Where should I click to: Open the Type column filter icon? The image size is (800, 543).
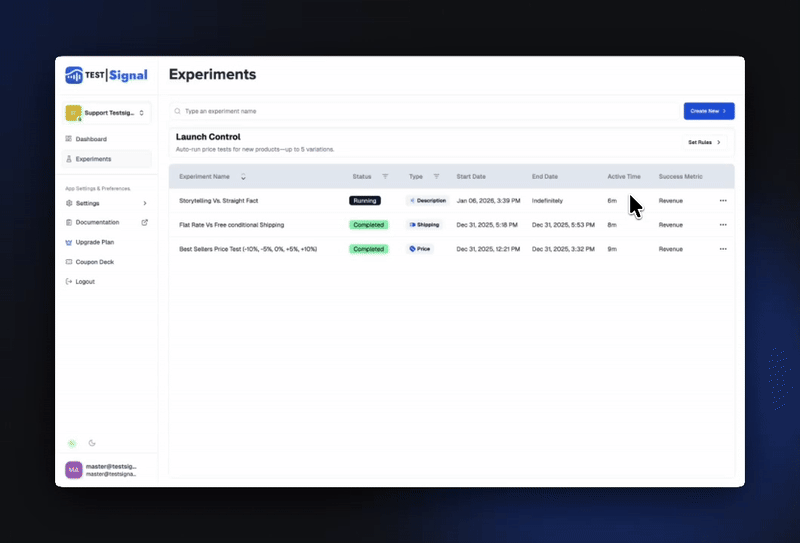(x=436, y=177)
